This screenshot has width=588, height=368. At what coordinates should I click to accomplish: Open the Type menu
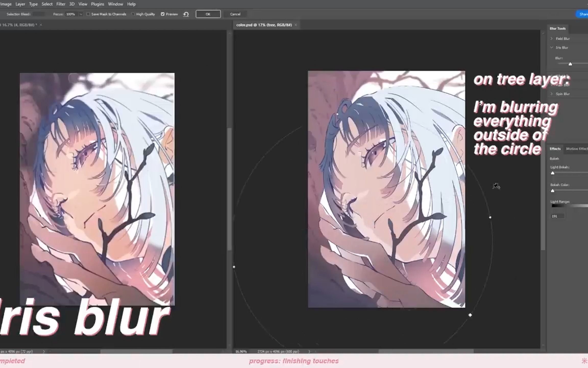(x=33, y=4)
